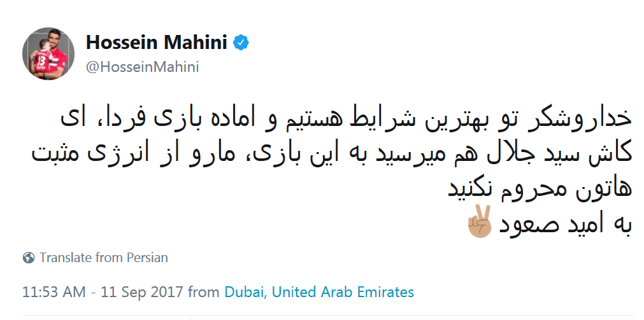
Task: Click the blue verified badge
Action: coord(241,43)
